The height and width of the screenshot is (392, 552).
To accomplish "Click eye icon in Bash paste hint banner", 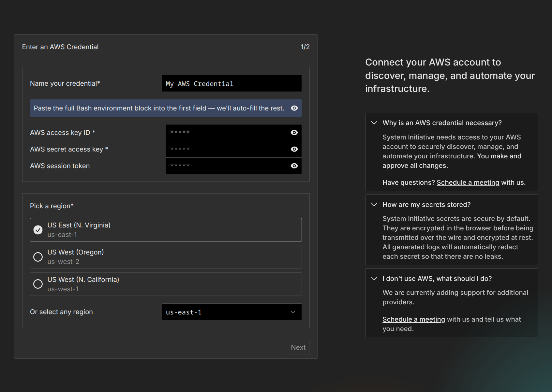I will [294, 108].
